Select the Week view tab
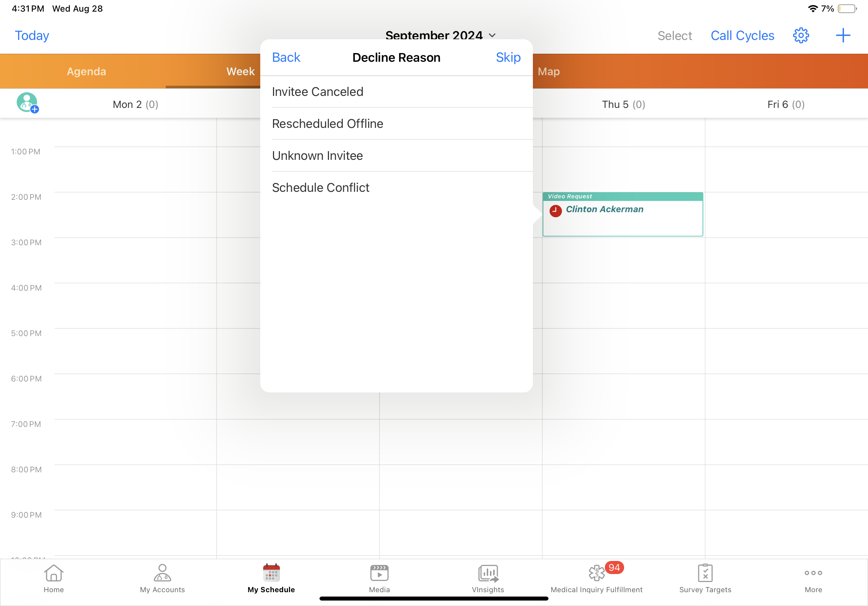This screenshot has width=868, height=606. pos(240,72)
